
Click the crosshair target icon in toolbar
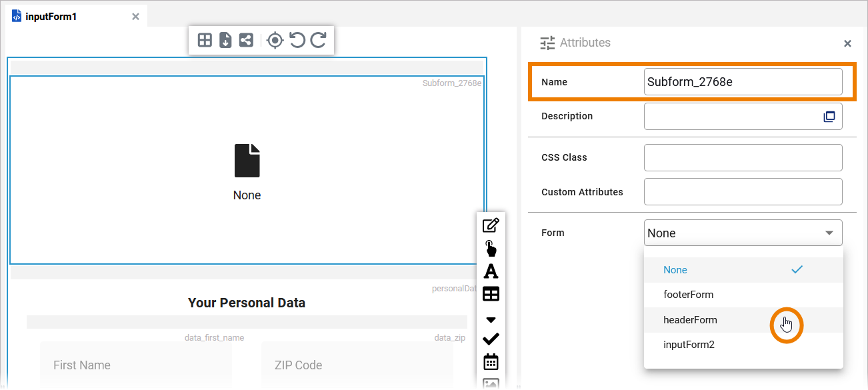pos(275,41)
